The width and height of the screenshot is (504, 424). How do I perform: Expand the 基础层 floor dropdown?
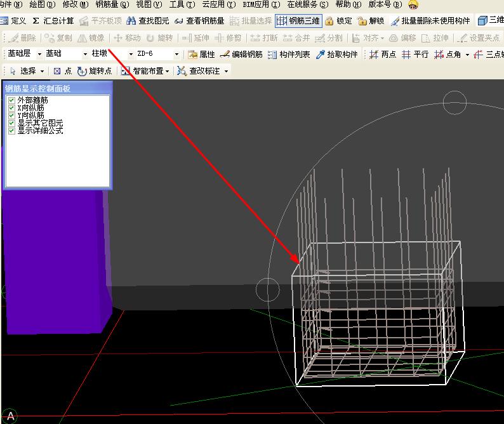[39, 55]
